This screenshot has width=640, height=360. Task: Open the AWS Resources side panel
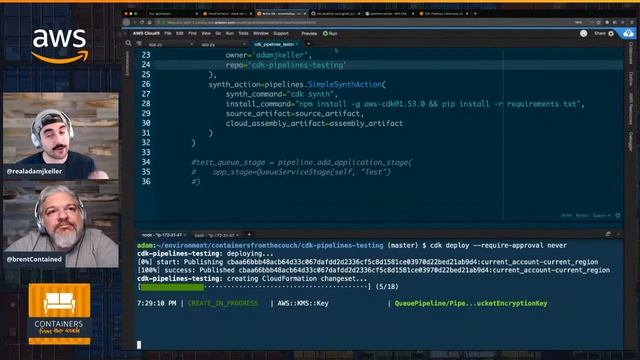631,109
